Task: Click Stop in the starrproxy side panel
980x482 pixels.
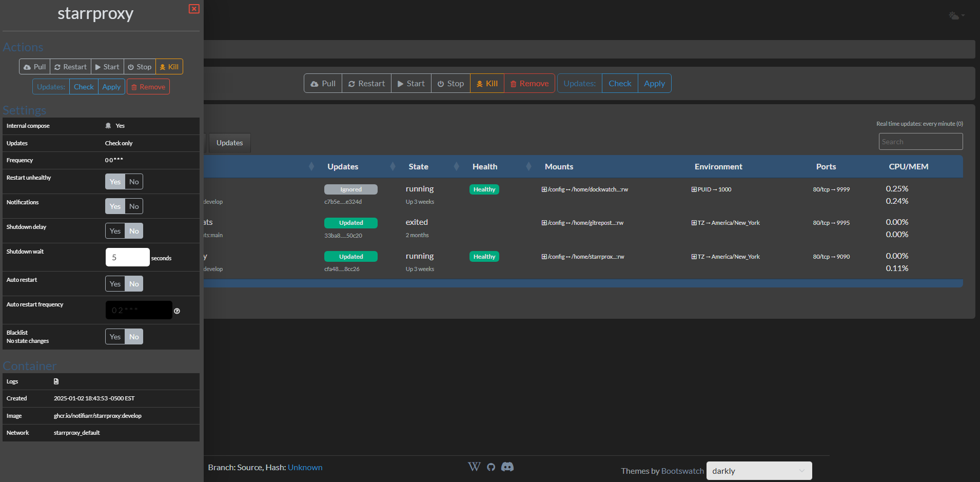Action: click(140, 67)
